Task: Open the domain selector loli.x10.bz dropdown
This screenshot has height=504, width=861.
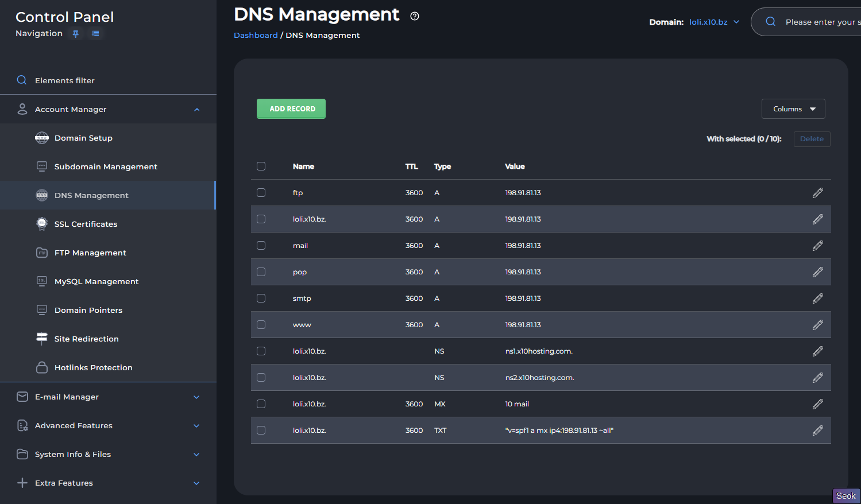Action: point(714,22)
